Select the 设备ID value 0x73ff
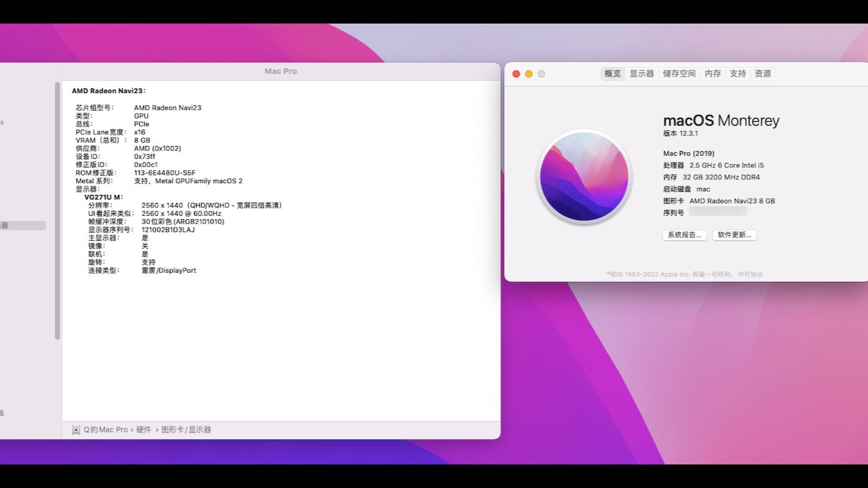 pos(145,156)
